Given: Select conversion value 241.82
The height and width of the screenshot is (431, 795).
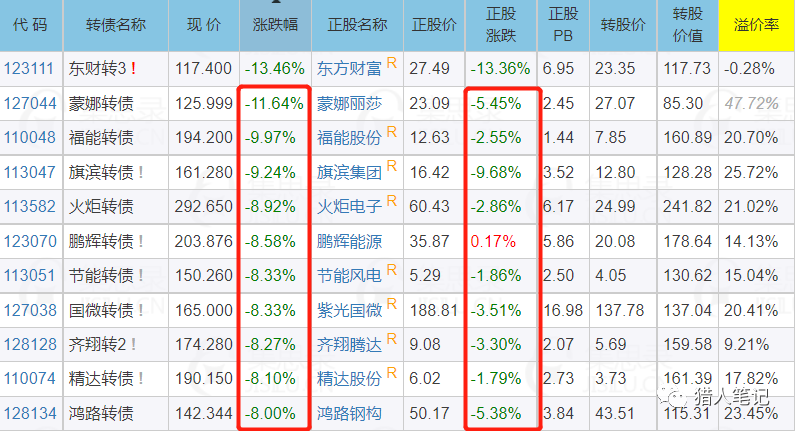Looking at the screenshot, I should coord(688,206).
